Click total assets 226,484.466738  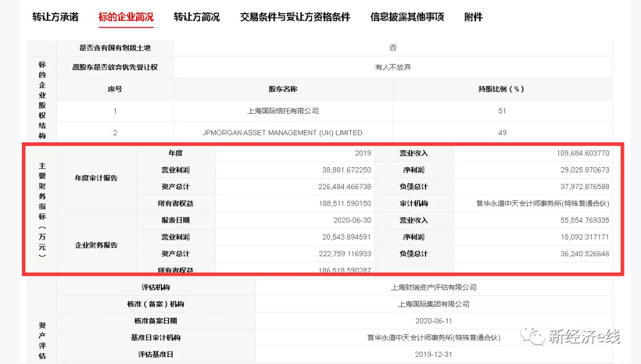coord(345,187)
